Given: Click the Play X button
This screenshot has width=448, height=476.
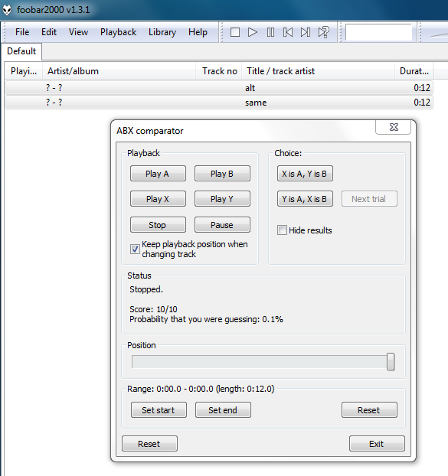Looking at the screenshot, I should [x=158, y=199].
